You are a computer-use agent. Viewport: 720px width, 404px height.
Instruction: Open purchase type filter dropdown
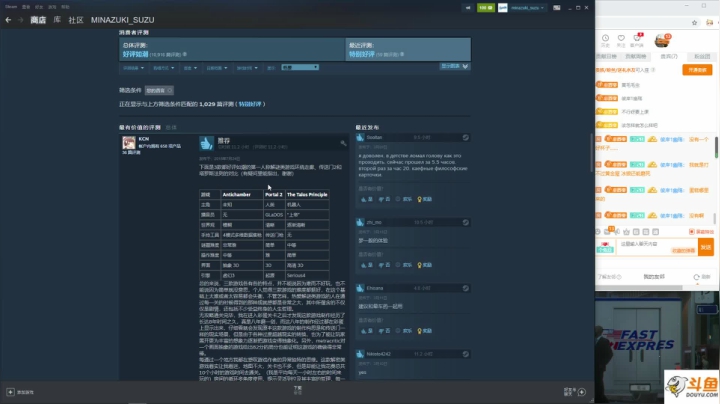tap(163, 68)
